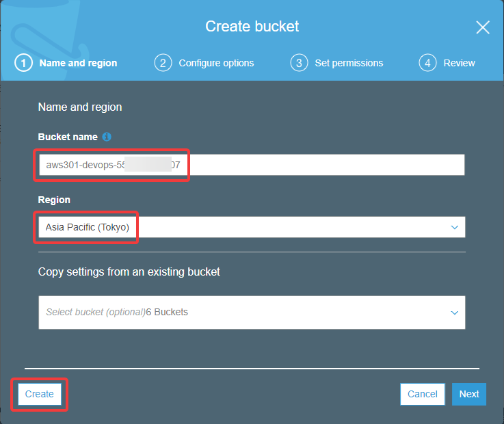
Task: Click the step 2 circle icon
Action: pos(163,63)
